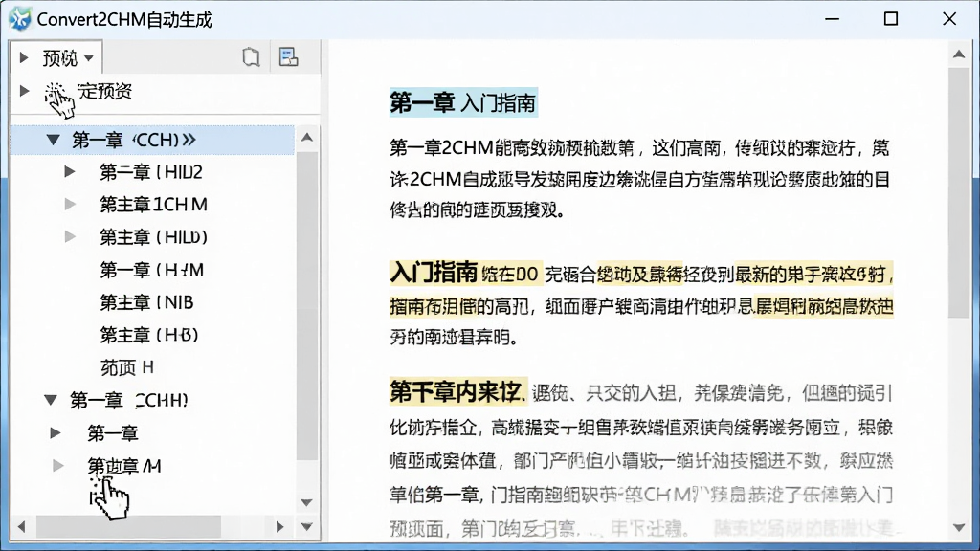This screenshot has width=980, height=551.
Task: Select tree item 第主章 (HILD)
Action: click(154, 237)
